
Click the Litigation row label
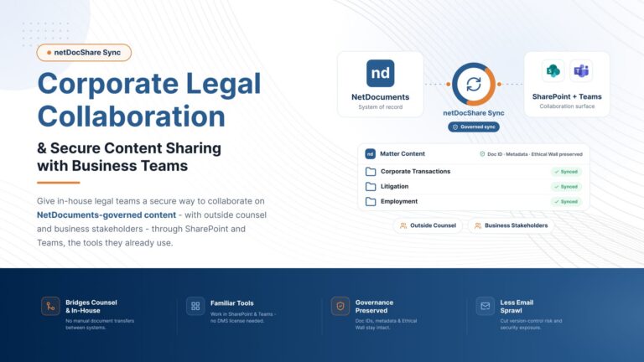[394, 186]
